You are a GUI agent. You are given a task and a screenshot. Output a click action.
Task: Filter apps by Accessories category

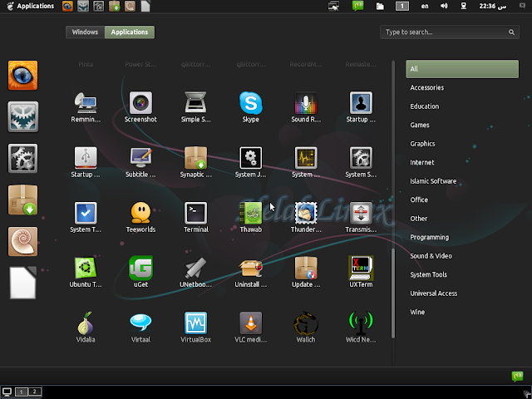pyautogui.click(x=426, y=87)
